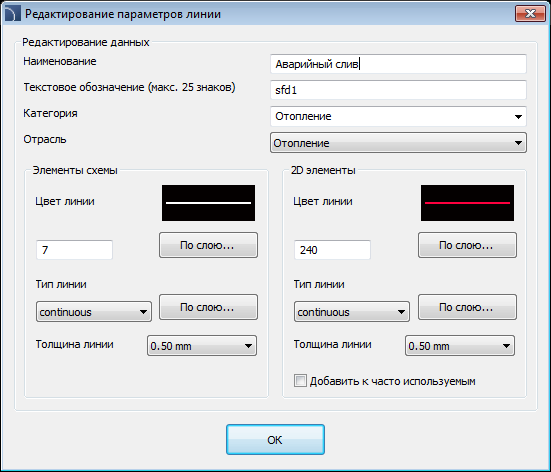Click По слюю color button in Элементы схемы

click(x=208, y=245)
